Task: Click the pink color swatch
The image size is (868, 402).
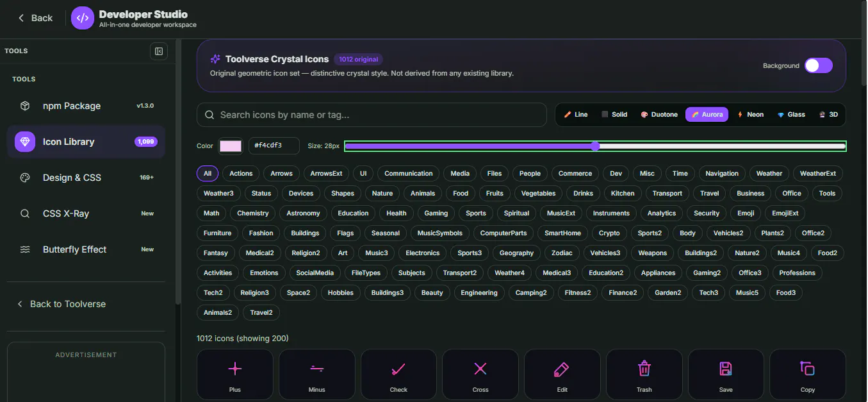Action: click(231, 146)
